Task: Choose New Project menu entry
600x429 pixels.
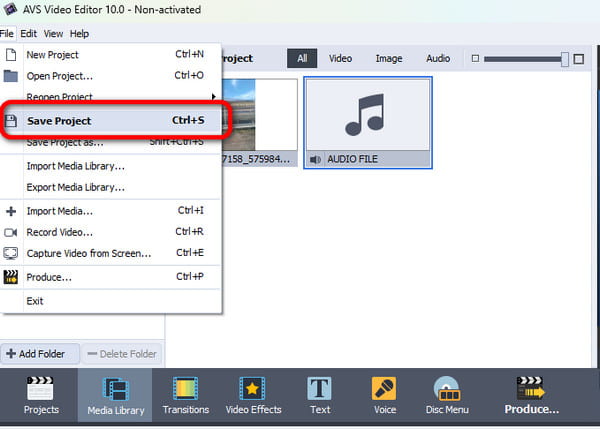Action: coord(111,55)
